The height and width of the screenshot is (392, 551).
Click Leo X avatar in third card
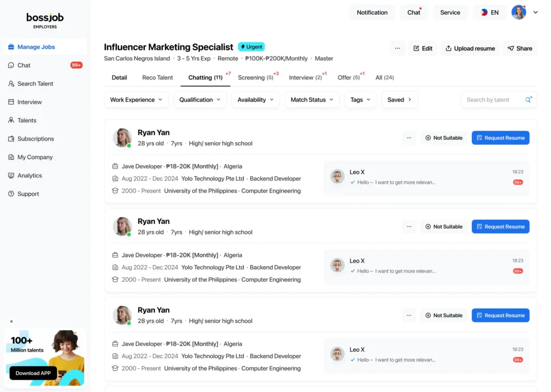[337, 354]
